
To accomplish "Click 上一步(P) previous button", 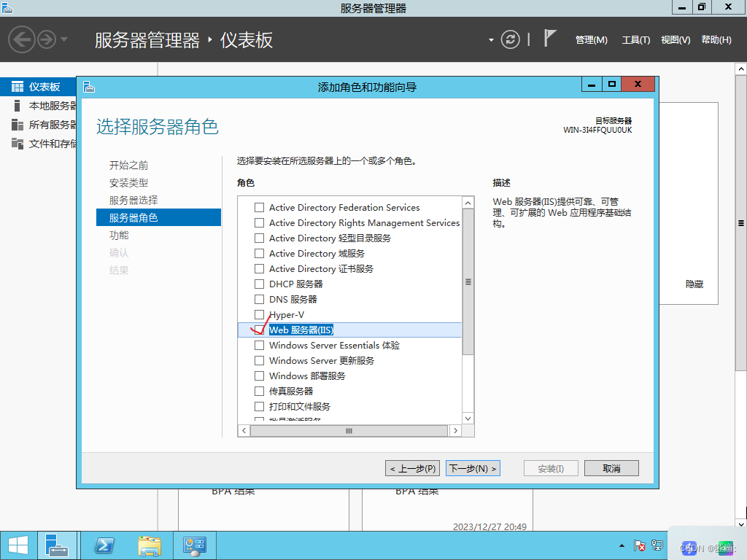I will pos(413,469).
